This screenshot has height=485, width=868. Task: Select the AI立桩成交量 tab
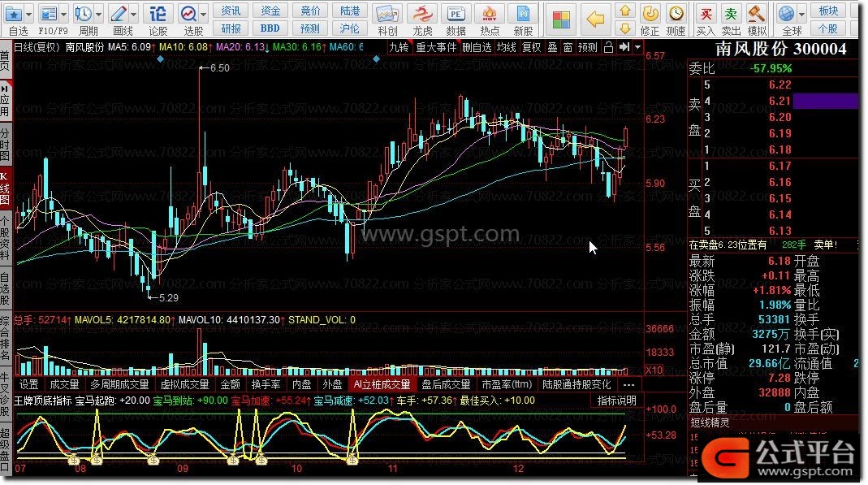click(x=382, y=384)
